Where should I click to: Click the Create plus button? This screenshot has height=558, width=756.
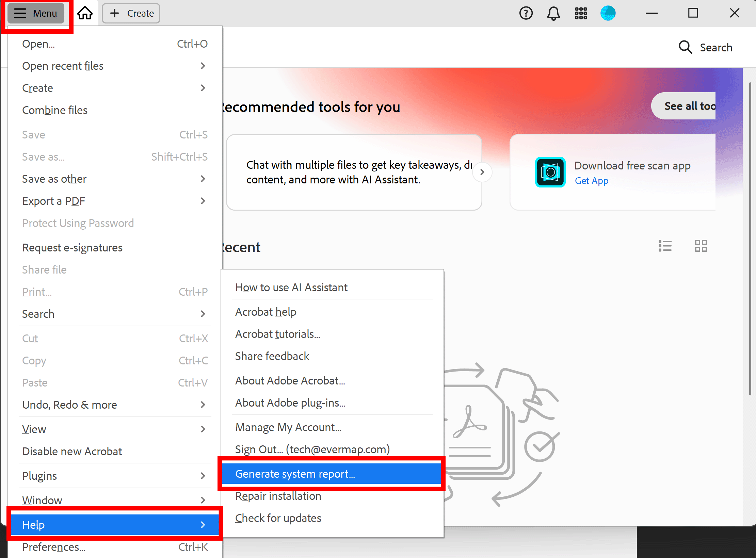pyautogui.click(x=131, y=13)
